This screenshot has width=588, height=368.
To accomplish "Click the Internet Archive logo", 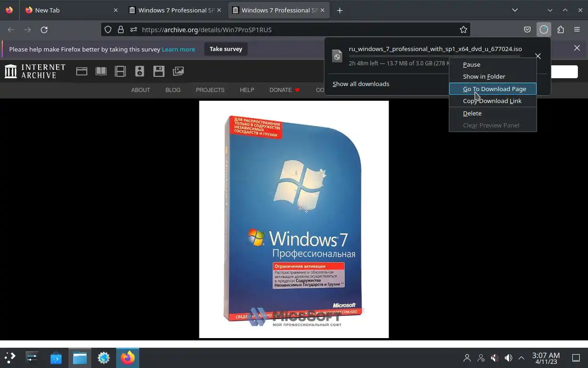I will [x=35, y=71].
